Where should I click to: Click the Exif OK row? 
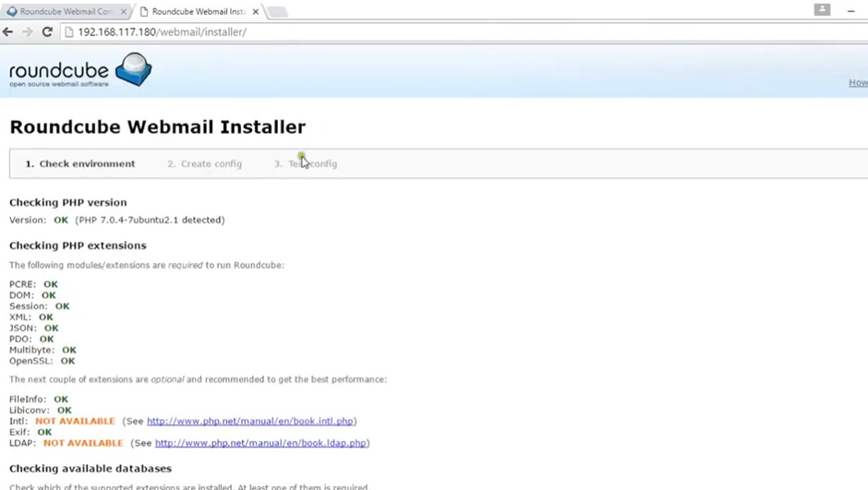(x=30, y=432)
